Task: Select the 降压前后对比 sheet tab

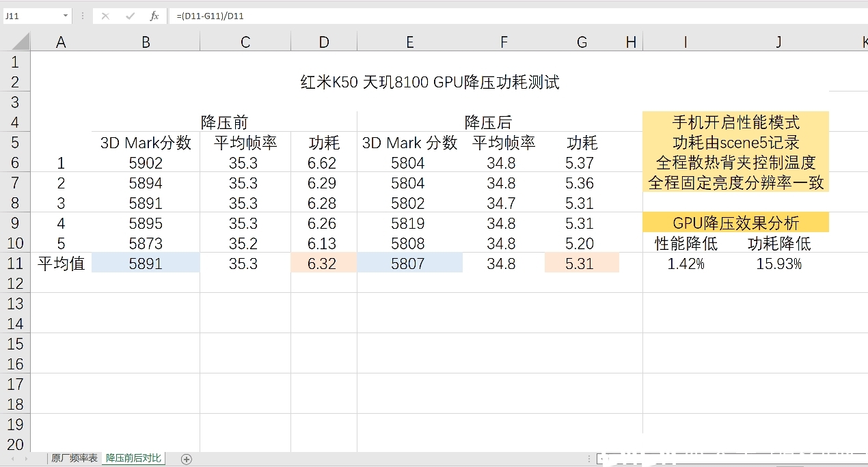Action: pyautogui.click(x=133, y=458)
